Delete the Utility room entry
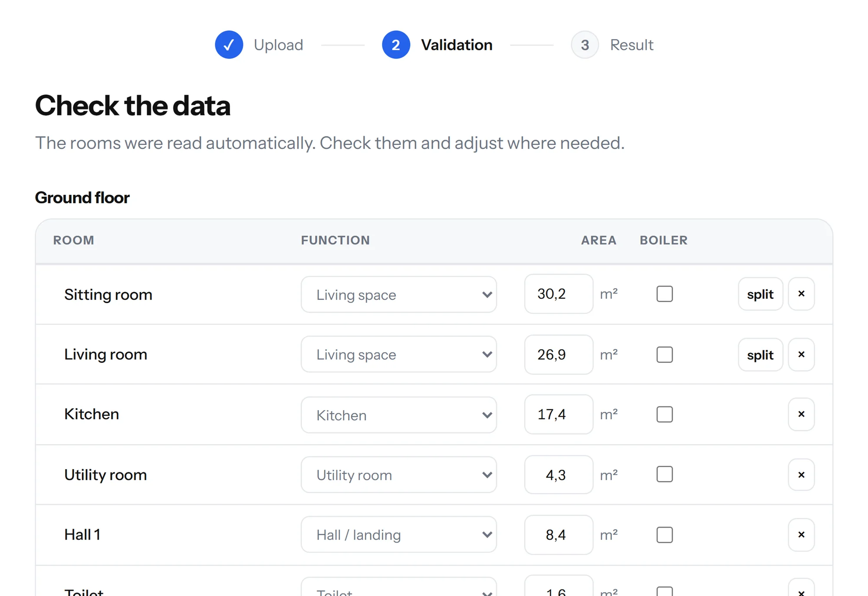 click(x=801, y=475)
